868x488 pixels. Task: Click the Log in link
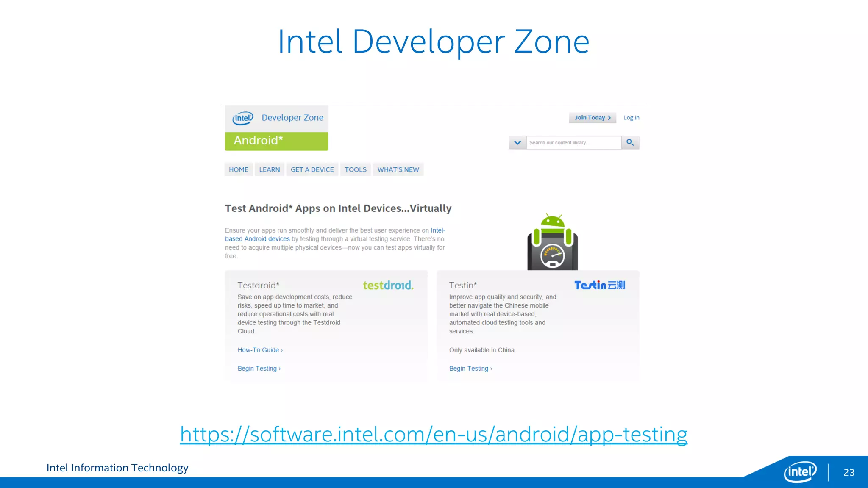[631, 118]
